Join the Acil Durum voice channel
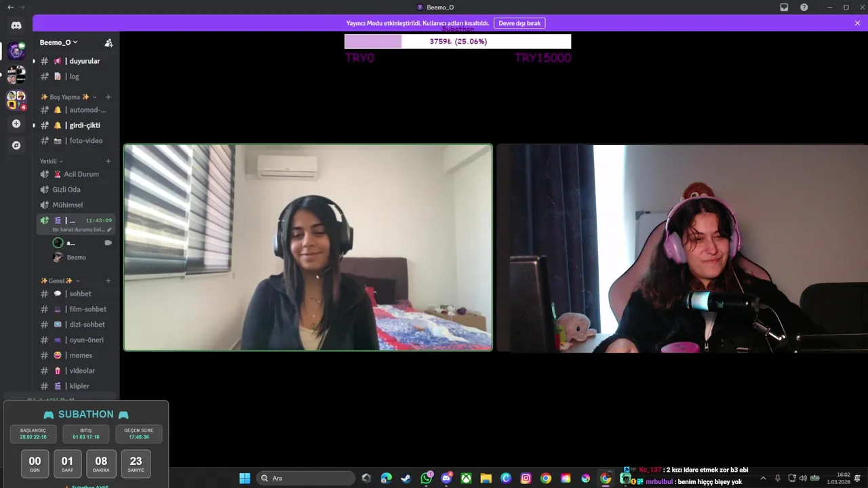The image size is (868, 488). click(x=76, y=174)
